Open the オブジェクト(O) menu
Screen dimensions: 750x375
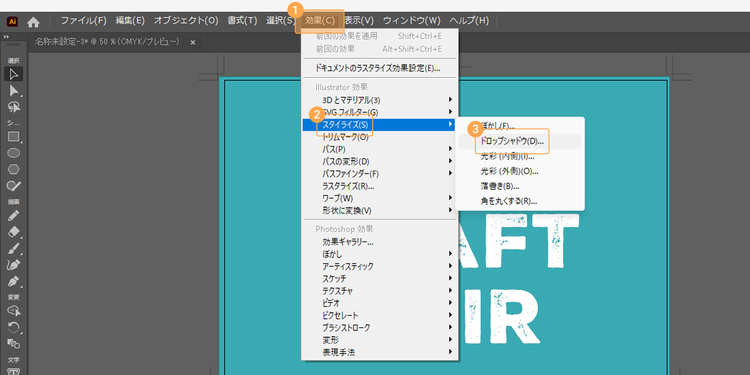186,21
